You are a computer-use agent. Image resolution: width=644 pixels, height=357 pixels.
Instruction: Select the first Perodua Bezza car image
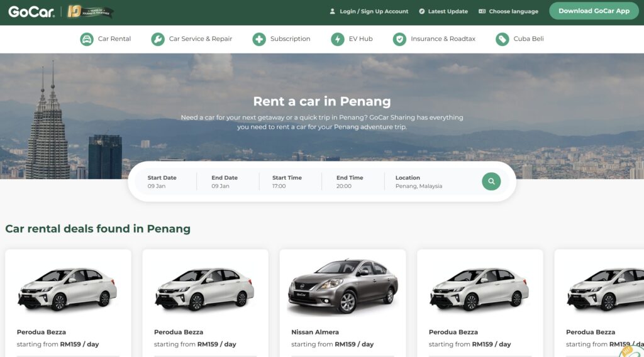[x=68, y=288]
